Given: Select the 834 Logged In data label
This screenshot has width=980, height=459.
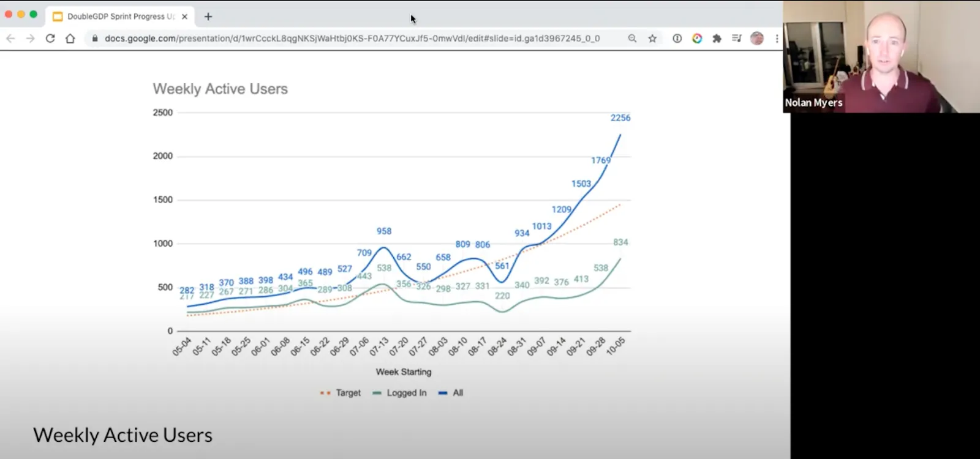Looking at the screenshot, I should pyautogui.click(x=620, y=242).
